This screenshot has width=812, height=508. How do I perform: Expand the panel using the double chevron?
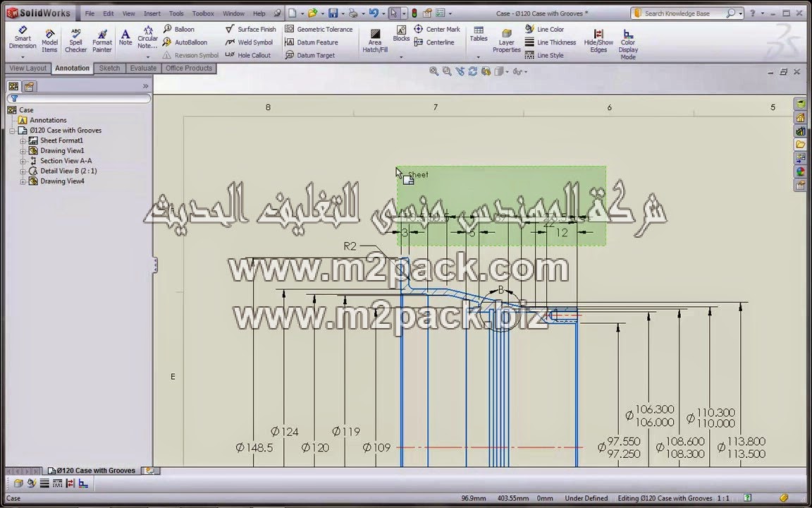[x=145, y=86]
